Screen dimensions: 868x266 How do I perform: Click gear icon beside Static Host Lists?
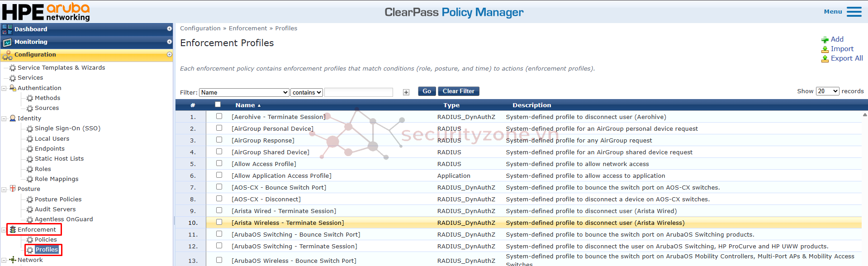30,159
